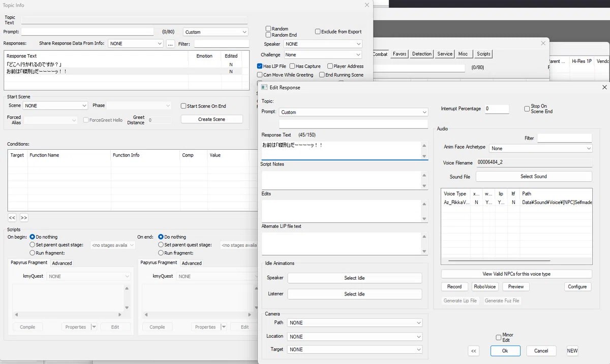The width and height of the screenshot is (610, 364).
Task: Click the Interrupt Percentage input field
Action: (x=496, y=109)
